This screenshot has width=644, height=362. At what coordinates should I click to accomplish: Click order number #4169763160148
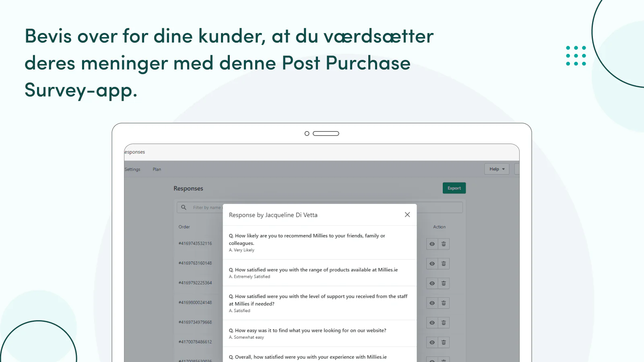point(195,263)
